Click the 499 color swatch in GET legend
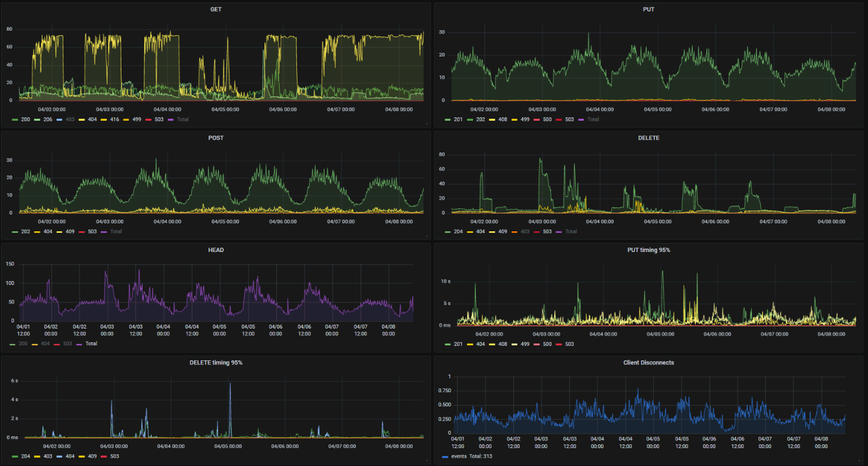868x466 pixels. click(126, 120)
